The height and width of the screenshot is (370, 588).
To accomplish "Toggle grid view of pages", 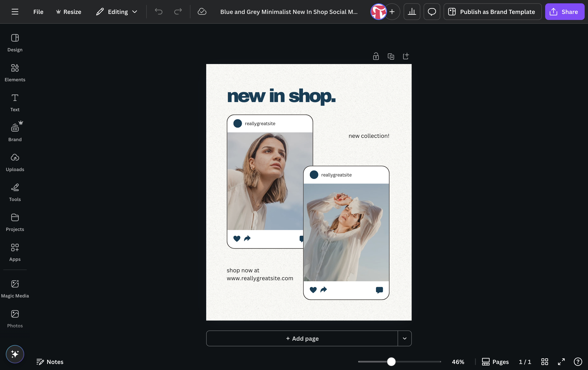I will click(545, 362).
